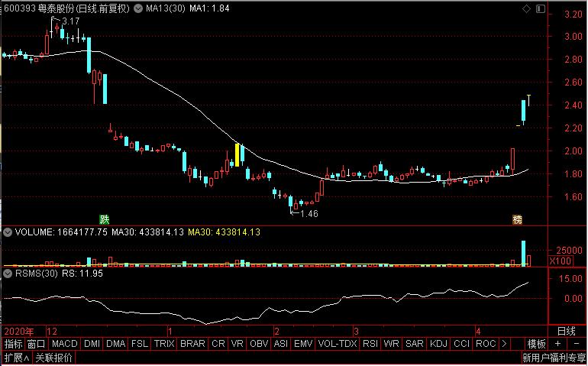Select the CCI indicator
The width and height of the screenshot is (588, 366).
point(462,344)
